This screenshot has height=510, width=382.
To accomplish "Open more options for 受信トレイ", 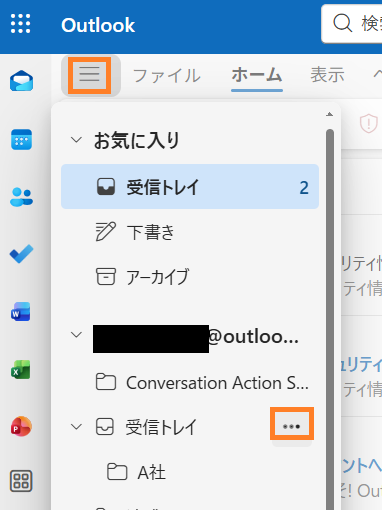I will (x=292, y=426).
